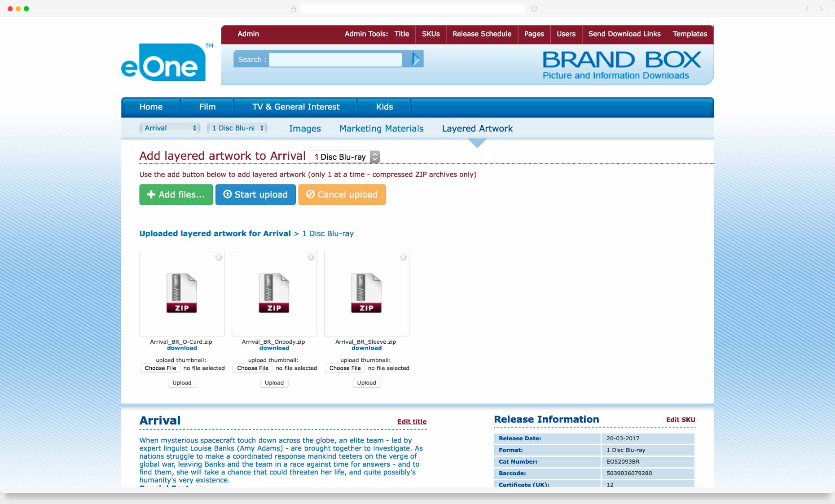The image size is (835, 504).
Task: Click the Arrival_BR_Onbody zip file icon
Action: pyautogui.click(x=274, y=293)
